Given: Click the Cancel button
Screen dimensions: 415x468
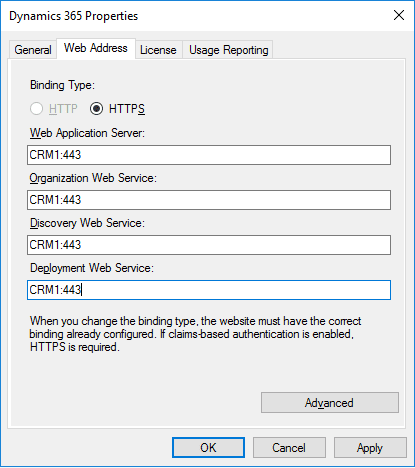Looking at the screenshot, I should (x=289, y=447).
